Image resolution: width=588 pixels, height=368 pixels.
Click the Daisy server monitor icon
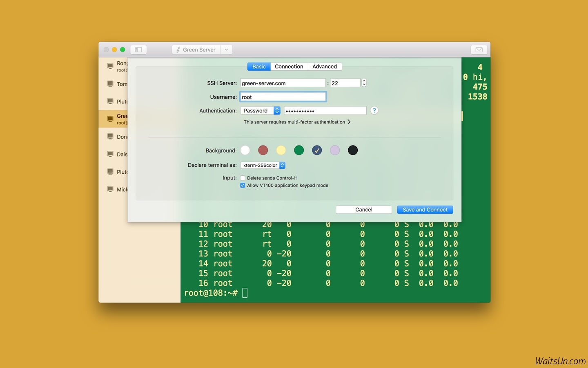110,154
